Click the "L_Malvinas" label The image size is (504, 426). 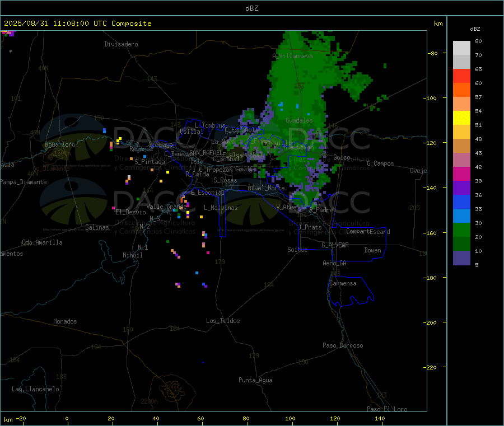[x=221, y=208]
